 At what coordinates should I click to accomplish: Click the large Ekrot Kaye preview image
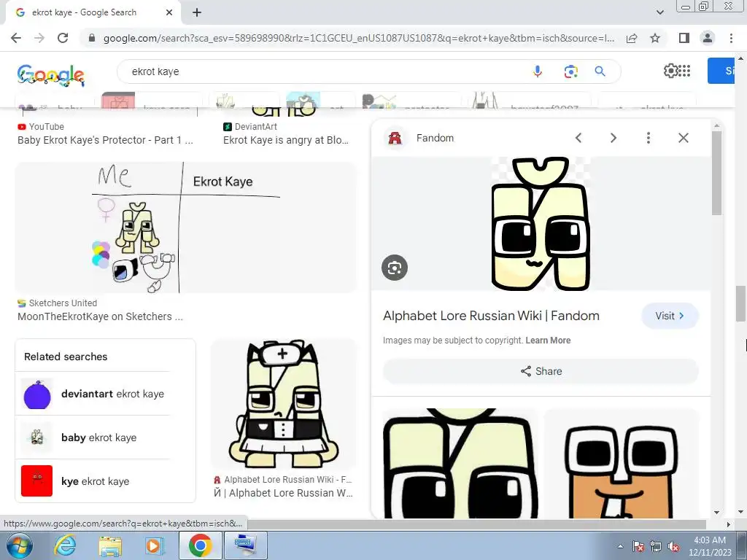pos(541,224)
